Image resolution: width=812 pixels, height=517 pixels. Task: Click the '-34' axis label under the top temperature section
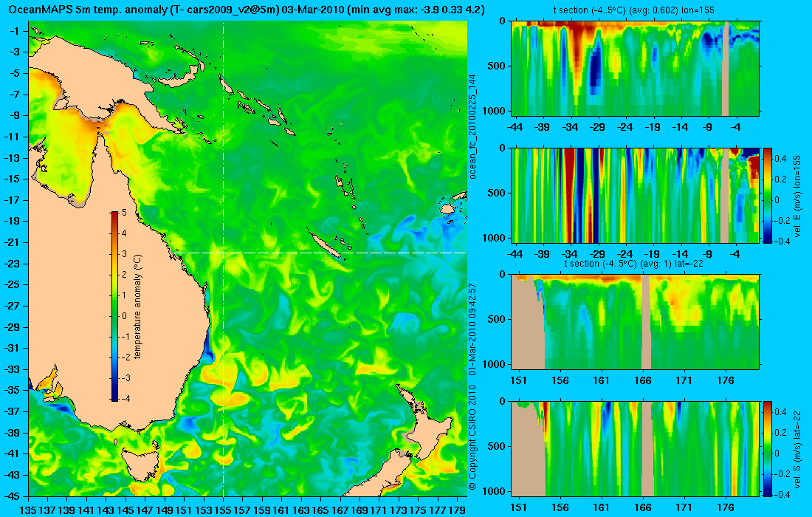pos(570,127)
